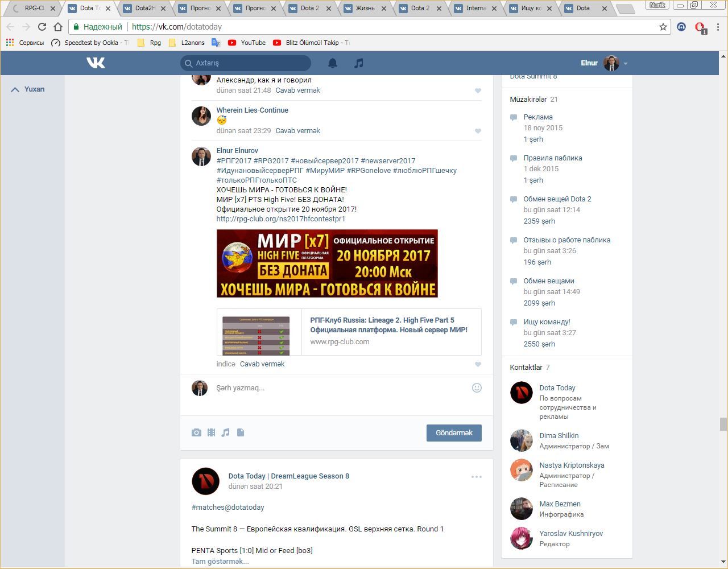The height and width of the screenshot is (569, 728).
Task: Open the YouTube bookmark
Action: pyautogui.click(x=246, y=43)
